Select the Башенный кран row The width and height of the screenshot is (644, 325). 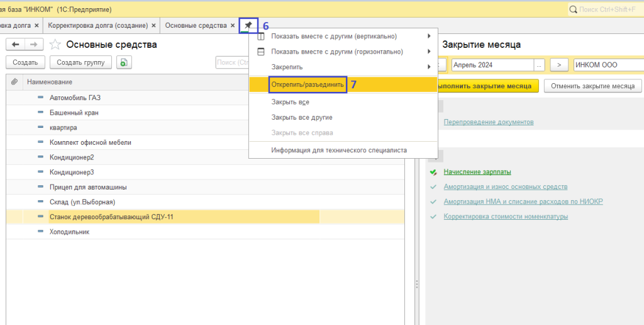[74, 113]
